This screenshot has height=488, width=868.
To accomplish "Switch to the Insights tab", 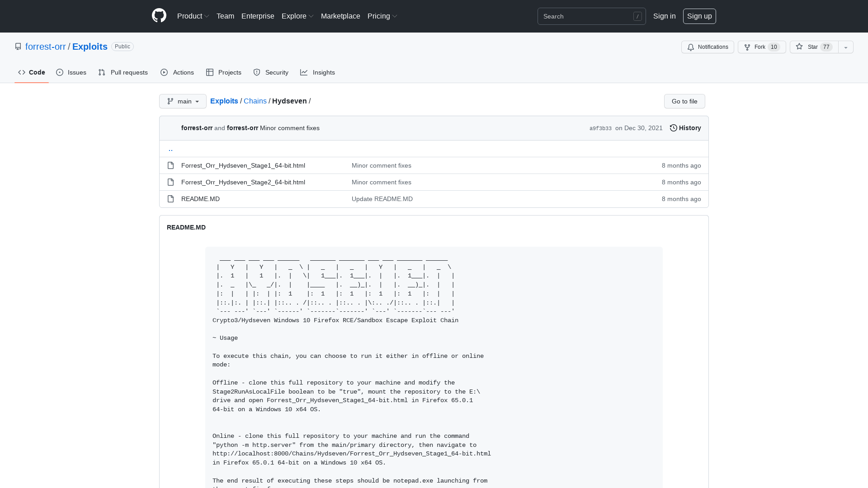I will 318,72.
